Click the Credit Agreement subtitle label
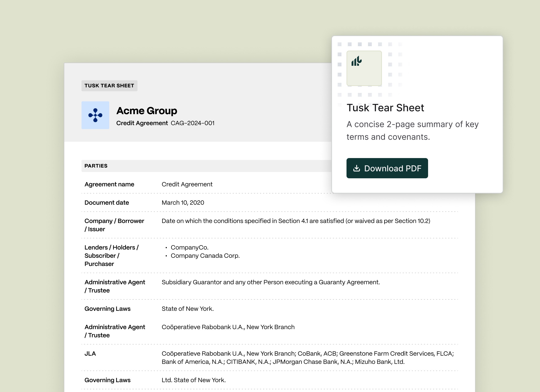 (x=142, y=123)
